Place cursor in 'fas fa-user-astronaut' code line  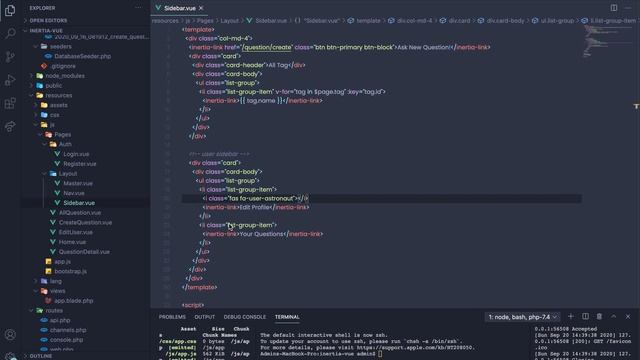click(382, 199)
